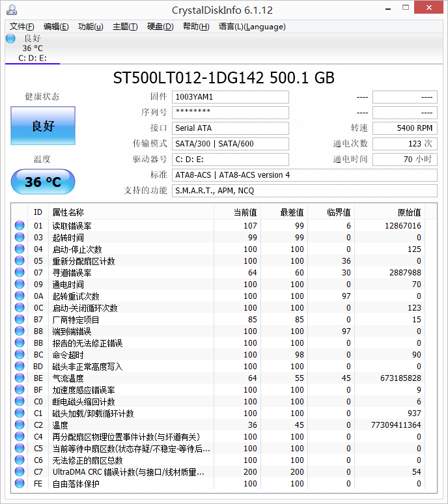
Task: Maximize the CrystalDiskInfo window
Action: (x=406, y=7)
